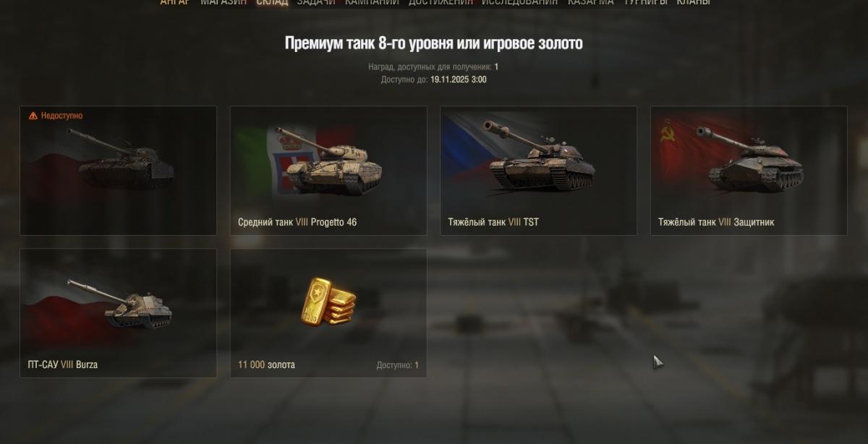Click the Недоступно warning triangle icon
Viewport: 868px width, 444px height.
coord(33,116)
